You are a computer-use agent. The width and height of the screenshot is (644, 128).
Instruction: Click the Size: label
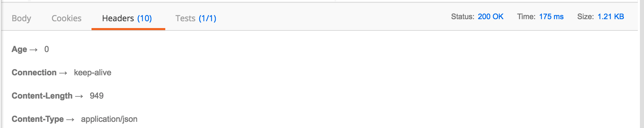(x=585, y=16)
